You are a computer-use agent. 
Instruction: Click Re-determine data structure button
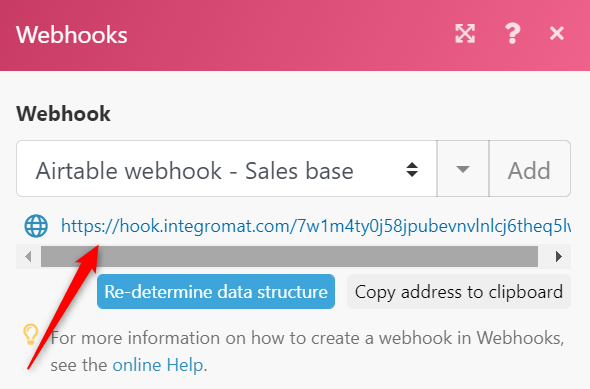click(216, 292)
